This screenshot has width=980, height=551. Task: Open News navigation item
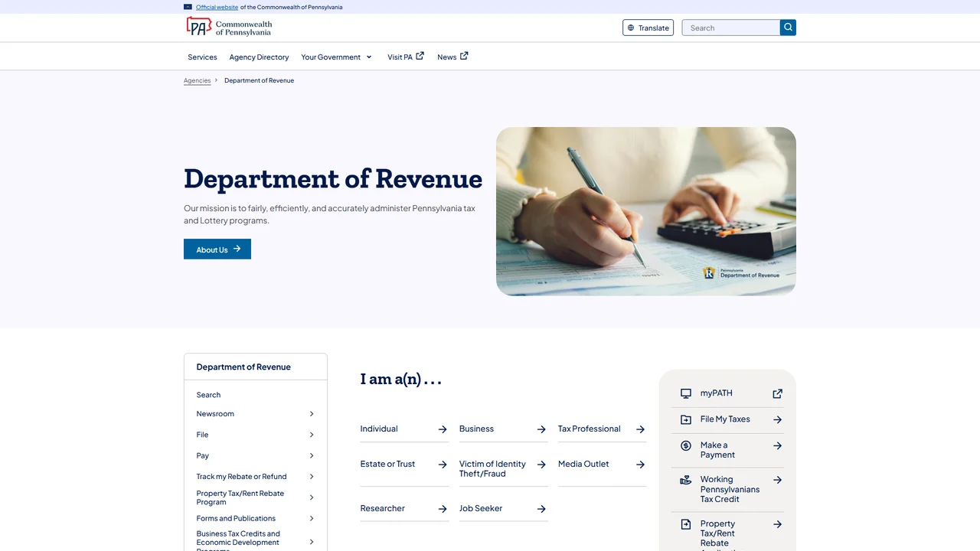(x=452, y=57)
